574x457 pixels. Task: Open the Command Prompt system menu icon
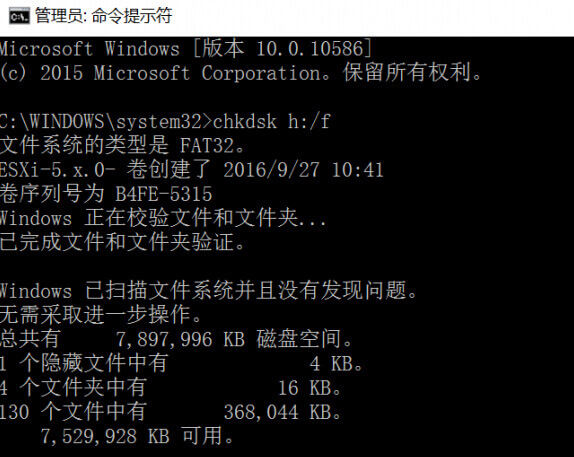pos(19,16)
